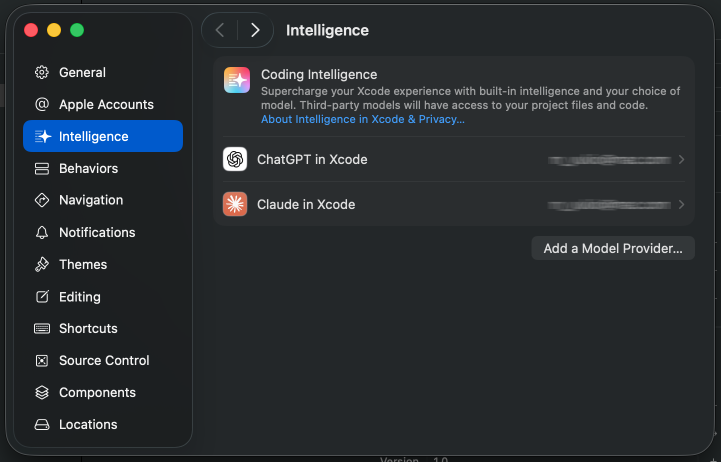Switch to Source Control settings
721x462 pixels.
click(x=103, y=360)
